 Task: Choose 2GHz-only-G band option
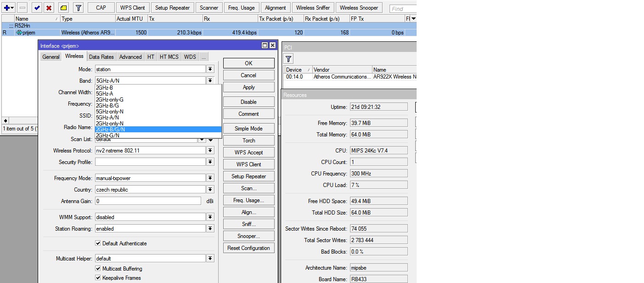click(158, 99)
